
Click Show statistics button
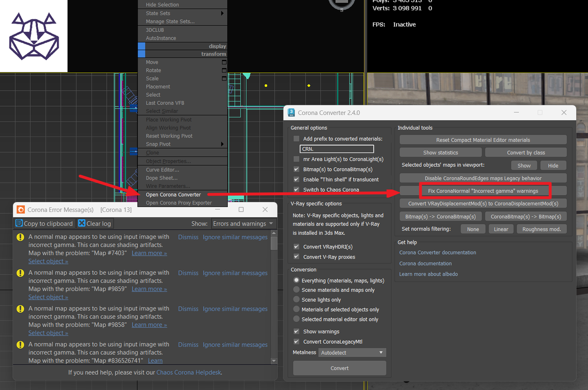coord(441,153)
